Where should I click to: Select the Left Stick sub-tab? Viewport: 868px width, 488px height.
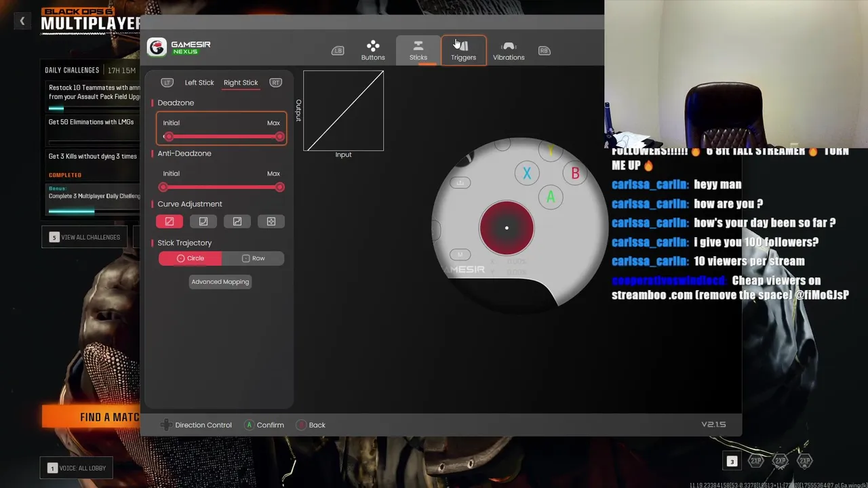click(199, 83)
